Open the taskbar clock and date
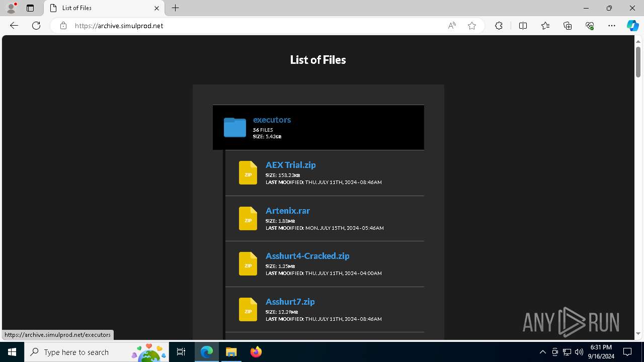 click(601, 352)
